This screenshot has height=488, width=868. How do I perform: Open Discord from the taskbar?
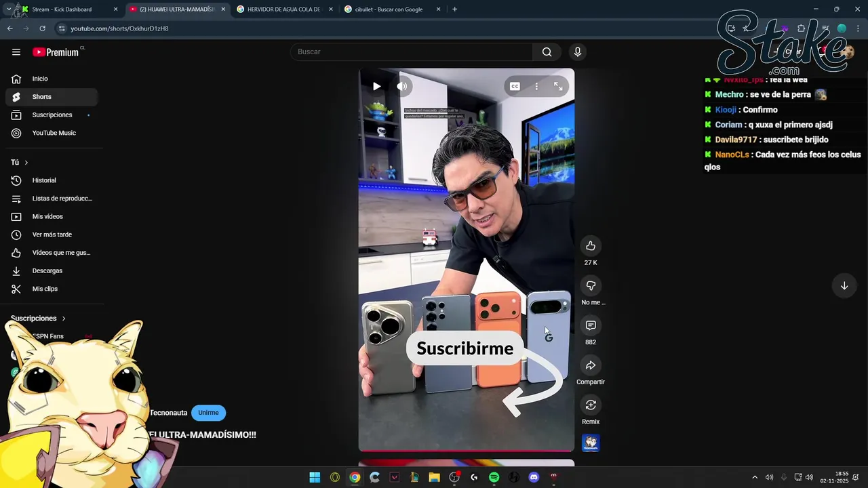[x=534, y=477]
